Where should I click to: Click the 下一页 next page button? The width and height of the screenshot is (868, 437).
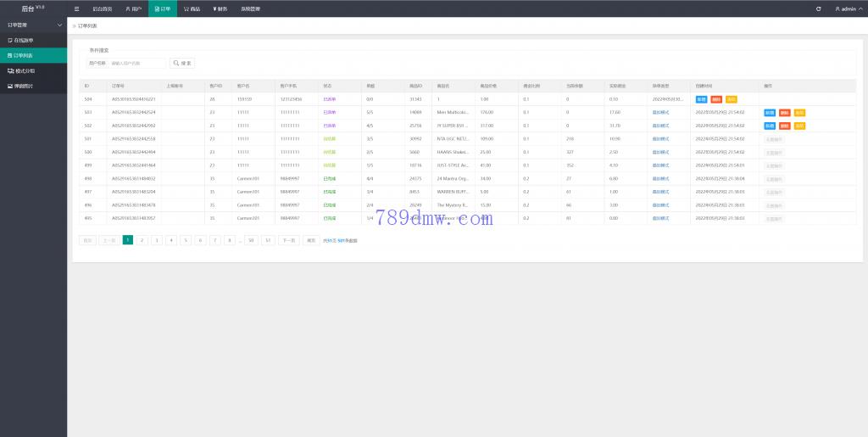point(288,240)
